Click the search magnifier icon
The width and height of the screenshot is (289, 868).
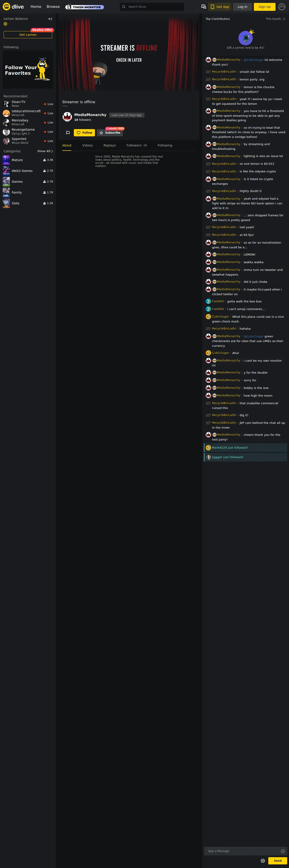pyautogui.click(x=124, y=7)
